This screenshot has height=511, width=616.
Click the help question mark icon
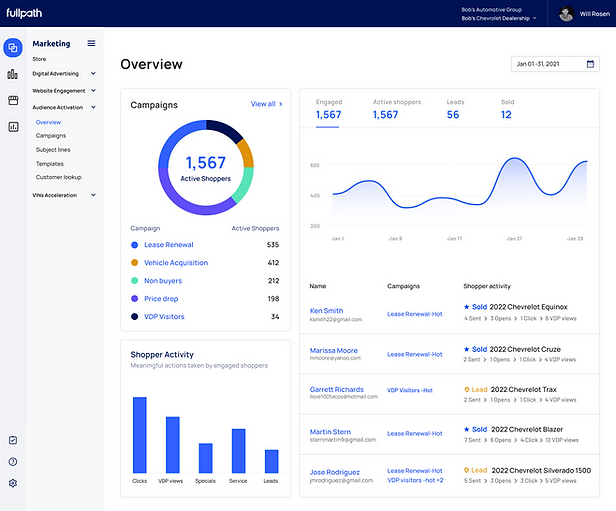(x=13, y=462)
